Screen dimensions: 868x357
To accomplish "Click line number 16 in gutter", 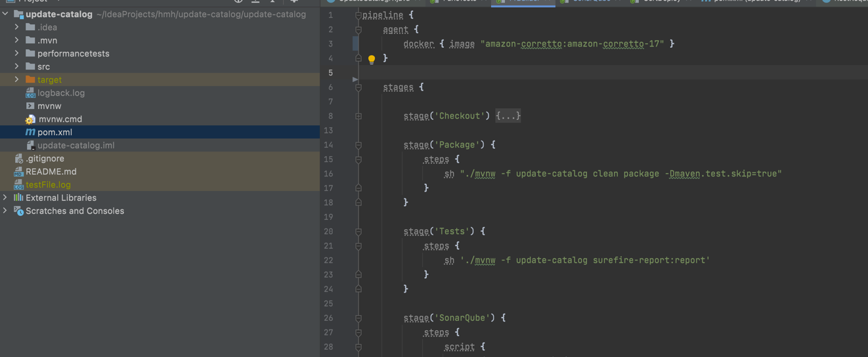I will 328,174.
